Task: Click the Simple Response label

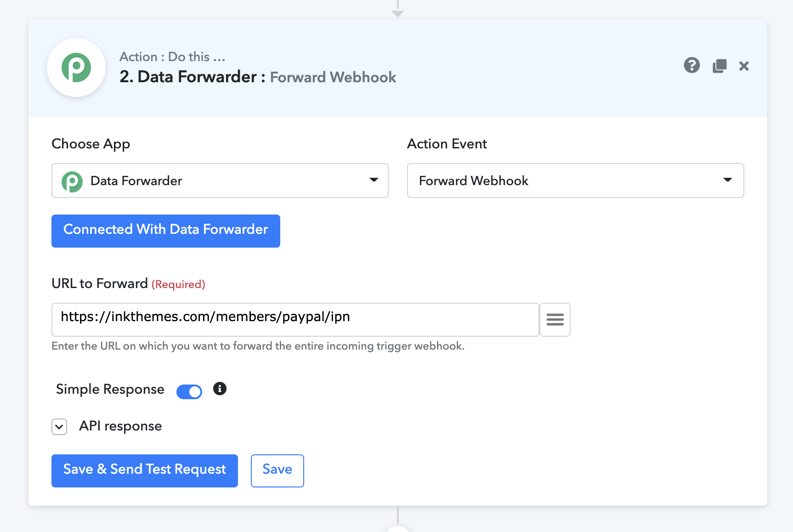Action: (110, 389)
